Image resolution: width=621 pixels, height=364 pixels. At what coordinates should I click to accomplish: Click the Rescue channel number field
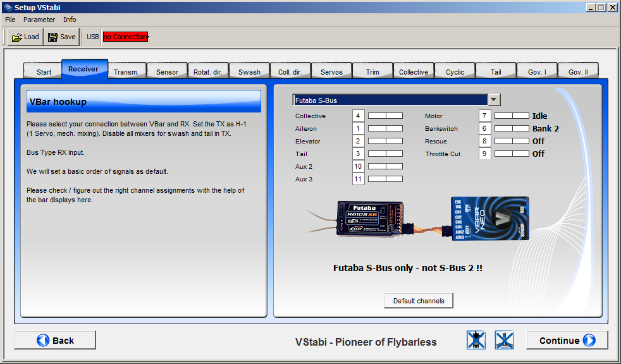pos(484,142)
